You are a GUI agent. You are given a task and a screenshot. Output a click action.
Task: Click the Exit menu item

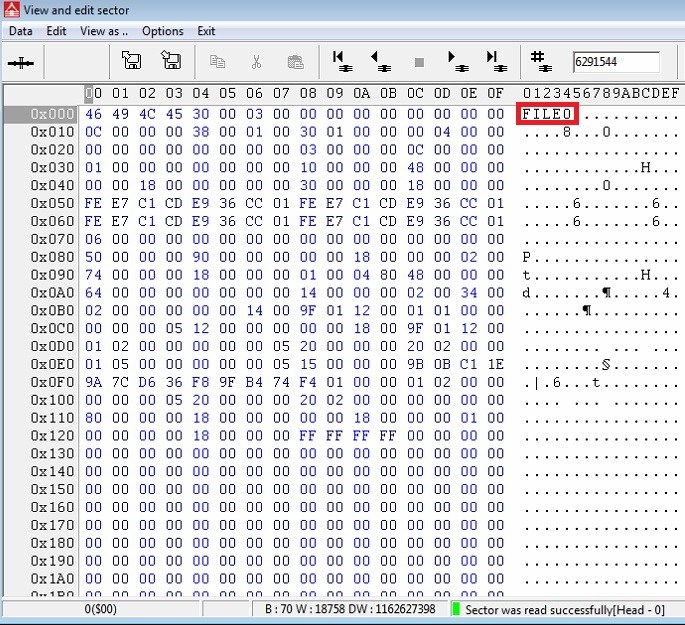coord(206,31)
